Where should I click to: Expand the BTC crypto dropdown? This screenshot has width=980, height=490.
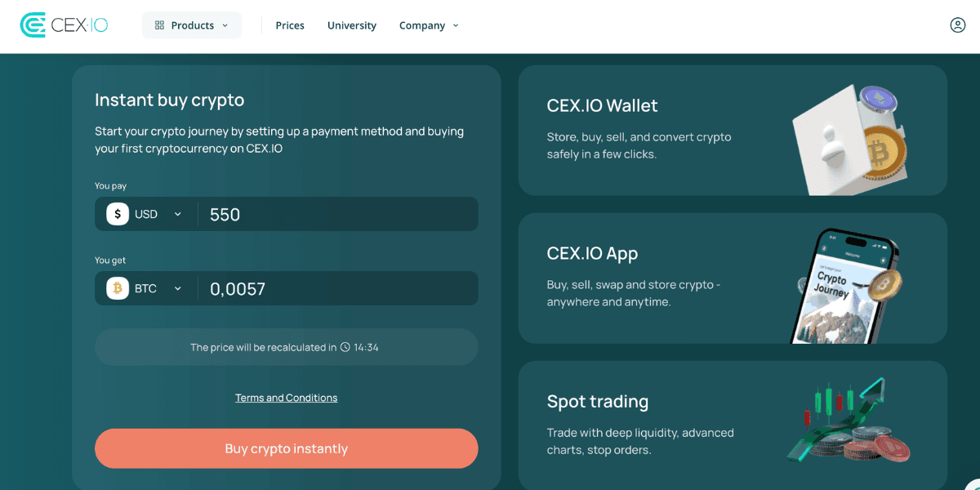177,288
